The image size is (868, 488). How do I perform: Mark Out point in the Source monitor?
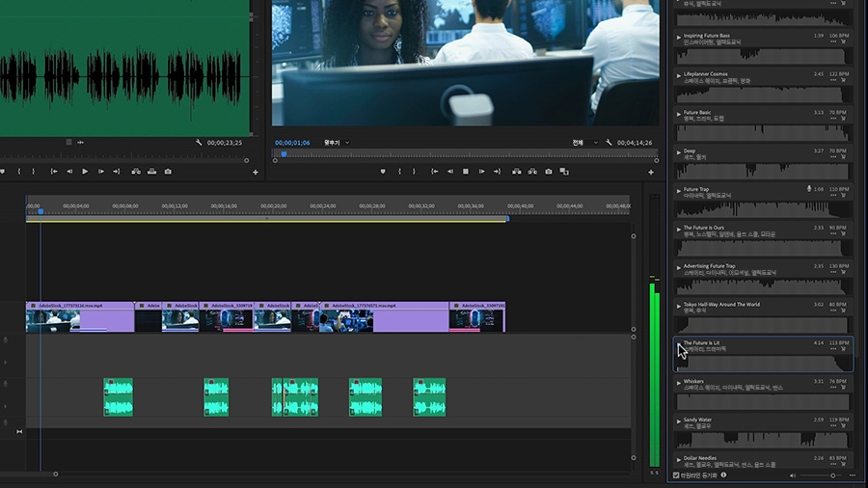(x=33, y=172)
